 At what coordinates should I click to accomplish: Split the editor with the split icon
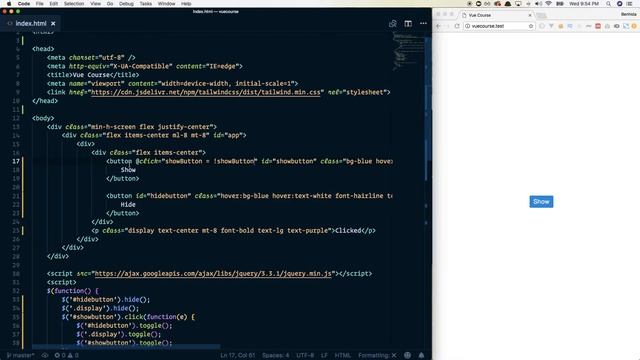[x=408, y=24]
